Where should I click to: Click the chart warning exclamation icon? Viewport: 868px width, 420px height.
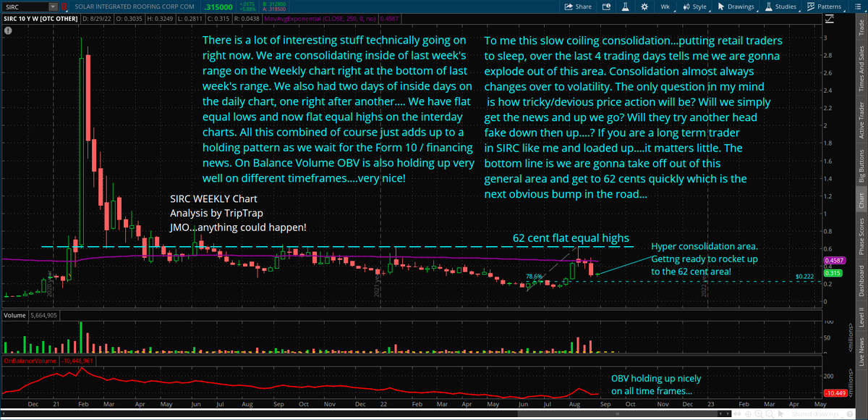tap(7, 30)
